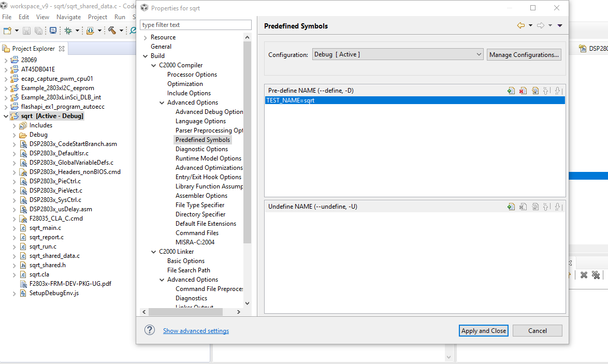
Task: Click the help question mark icon
Action: click(x=150, y=330)
